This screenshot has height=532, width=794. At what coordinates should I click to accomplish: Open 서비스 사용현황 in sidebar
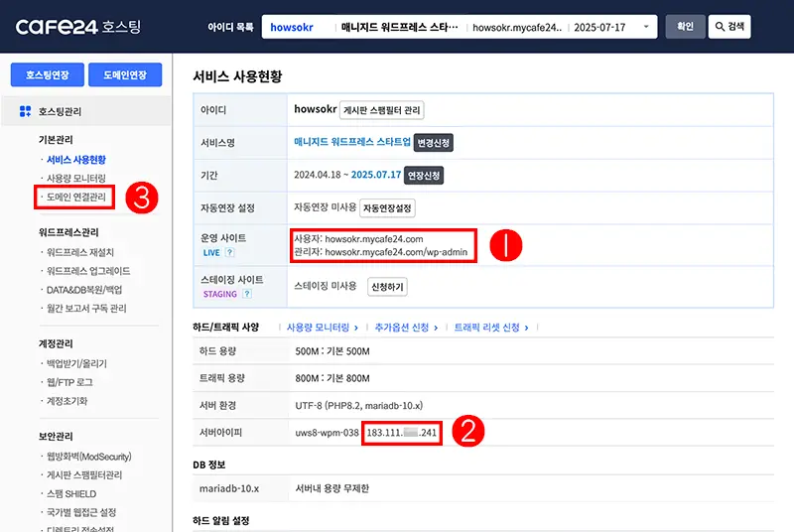(76, 160)
